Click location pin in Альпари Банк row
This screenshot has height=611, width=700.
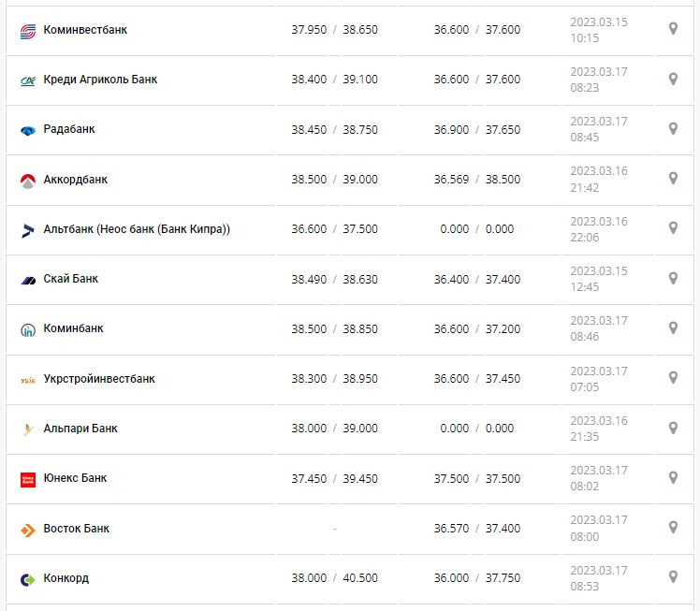(672, 429)
